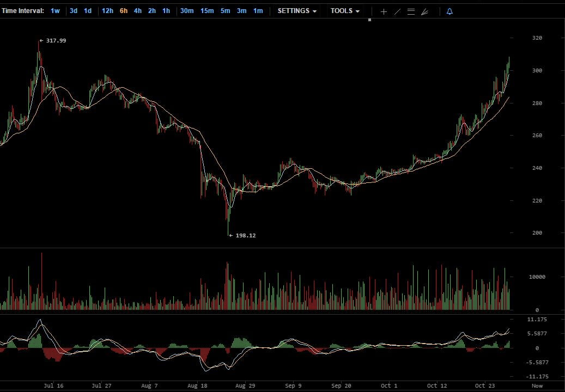Screen dimensions: 565x392
Task: Open the TOOLS dropdown menu
Action: coord(345,11)
